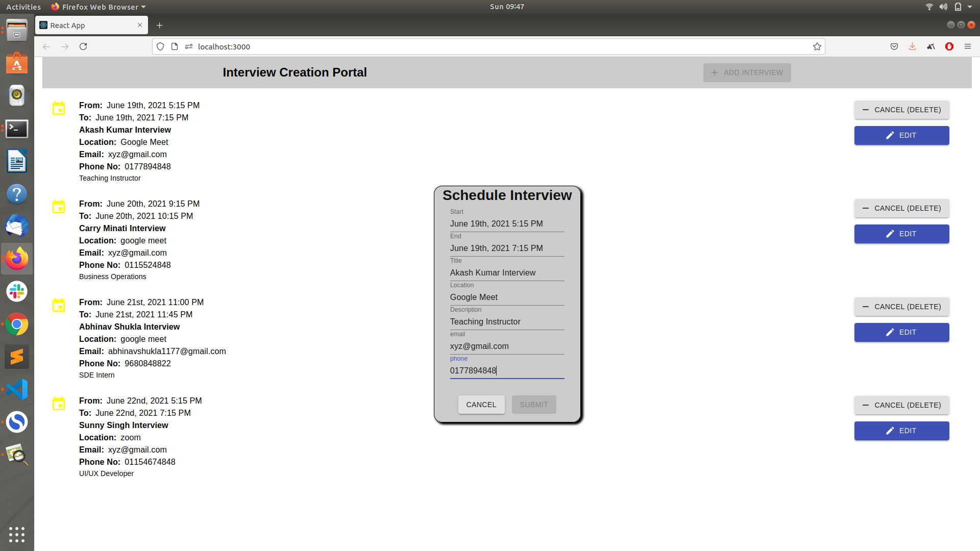The image size is (980, 551).
Task: Click the Description field in Schedule Interview
Action: [x=506, y=321]
